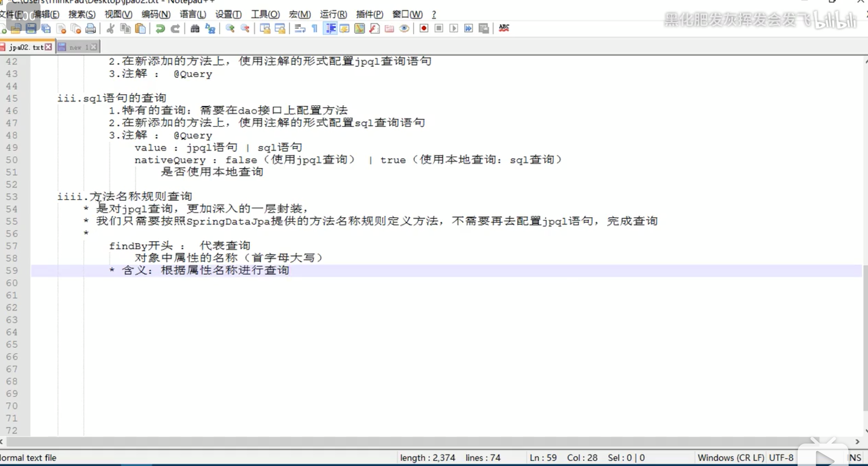
Task: Open the Function List panel icon
Action: pyautogui.click(x=375, y=29)
